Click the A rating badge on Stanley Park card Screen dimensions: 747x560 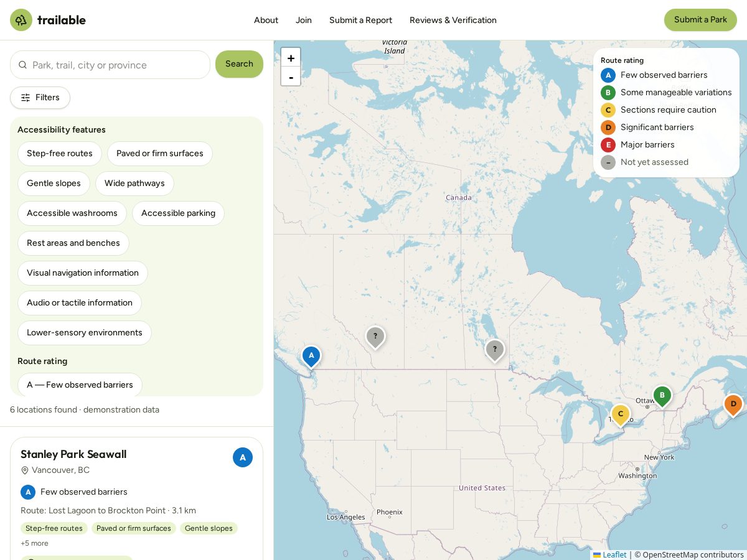coord(243,457)
